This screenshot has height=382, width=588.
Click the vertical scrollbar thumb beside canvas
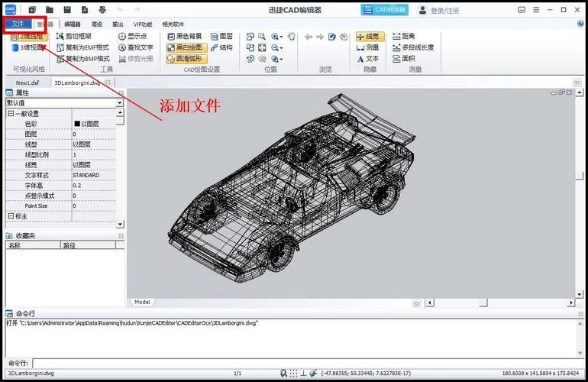point(580,175)
